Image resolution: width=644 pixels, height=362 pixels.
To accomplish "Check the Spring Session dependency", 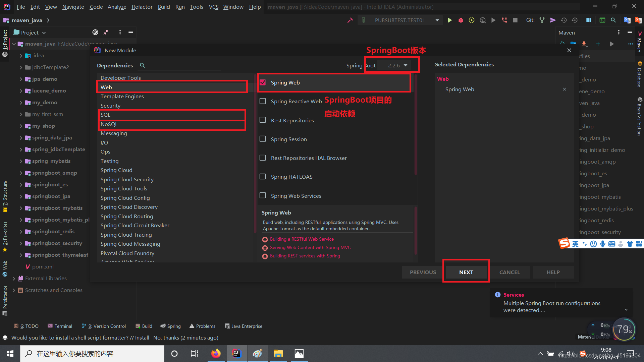I will pos(263,139).
